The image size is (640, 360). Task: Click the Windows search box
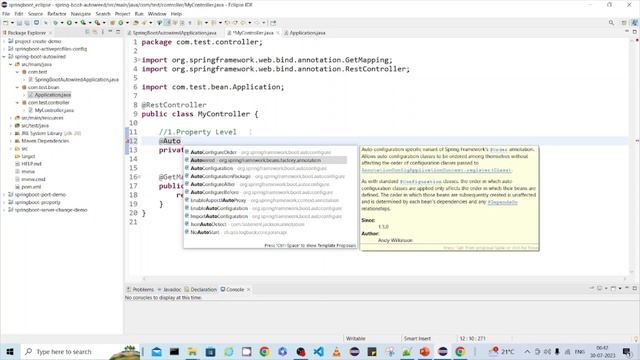point(80,351)
